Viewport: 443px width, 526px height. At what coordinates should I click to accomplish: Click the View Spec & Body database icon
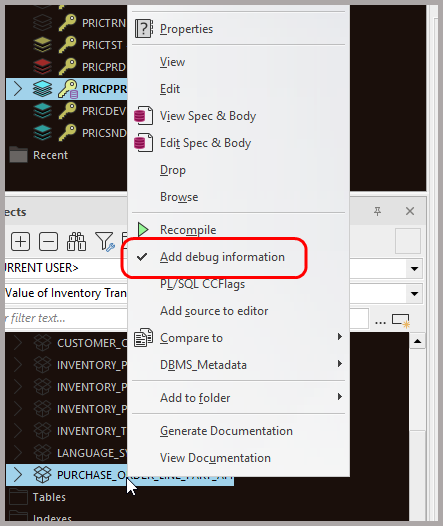(144, 116)
